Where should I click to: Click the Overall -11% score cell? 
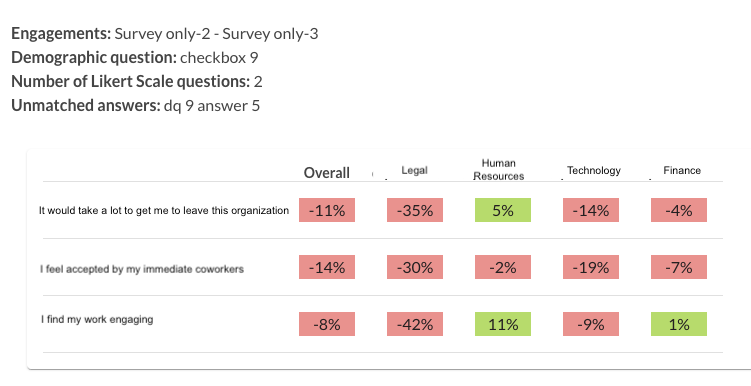point(327,210)
